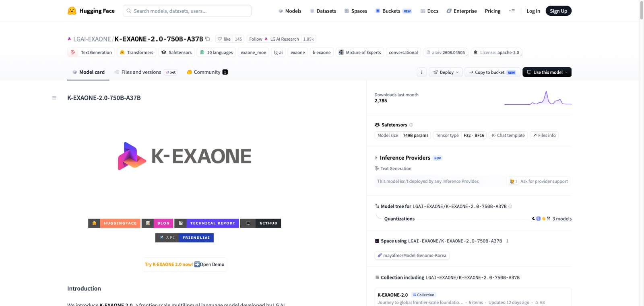Open Use this model dropdown

[547, 72]
